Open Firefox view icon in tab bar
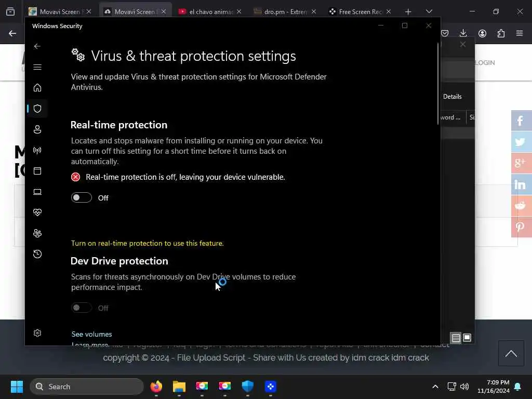The height and width of the screenshot is (399, 532). point(10,12)
